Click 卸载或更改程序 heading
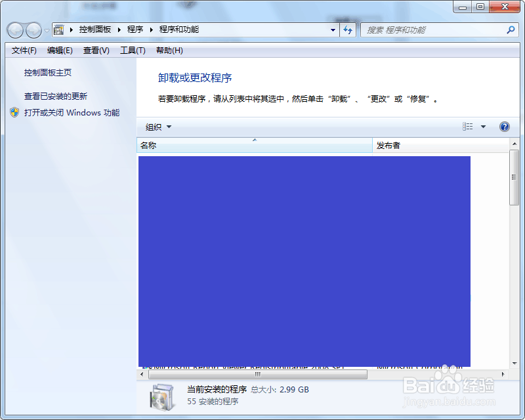The image size is (525, 420). pos(195,78)
